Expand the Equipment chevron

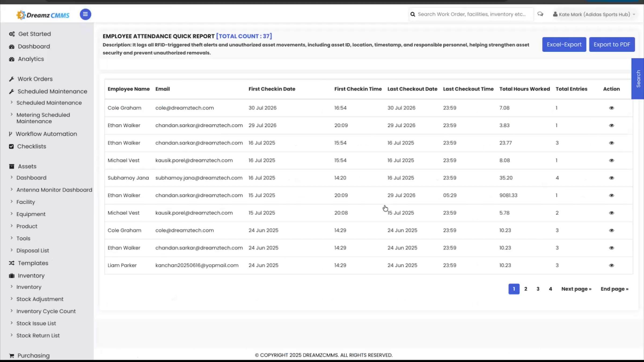pyautogui.click(x=12, y=213)
